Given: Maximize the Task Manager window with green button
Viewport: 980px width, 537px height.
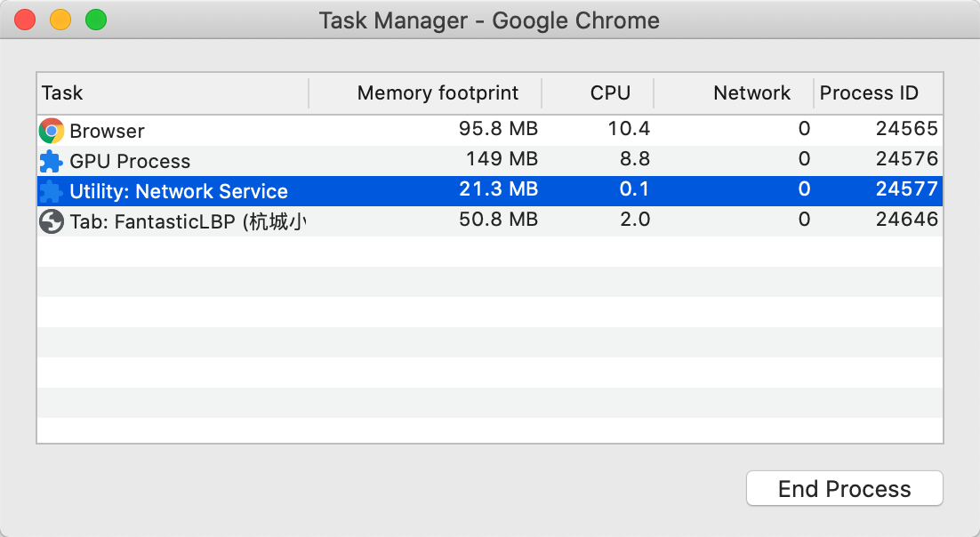Looking at the screenshot, I should pyautogui.click(x=96, y=20).
